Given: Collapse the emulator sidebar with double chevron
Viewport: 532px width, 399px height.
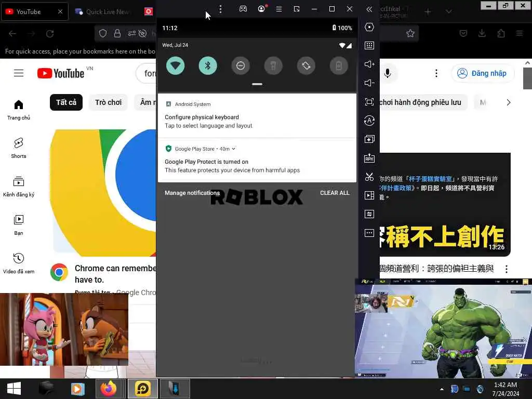Looking at the screenshot, I should tap(369, 9).
